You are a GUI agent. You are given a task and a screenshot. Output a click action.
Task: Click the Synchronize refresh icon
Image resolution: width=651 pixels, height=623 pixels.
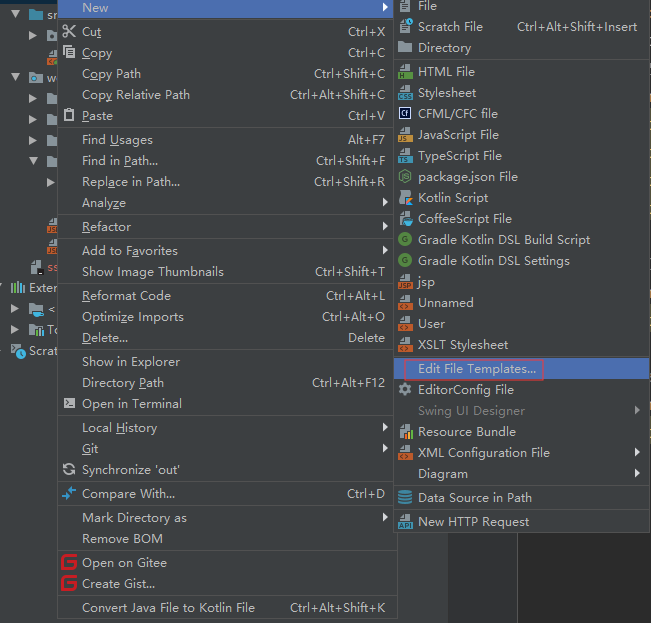(69, 469)
